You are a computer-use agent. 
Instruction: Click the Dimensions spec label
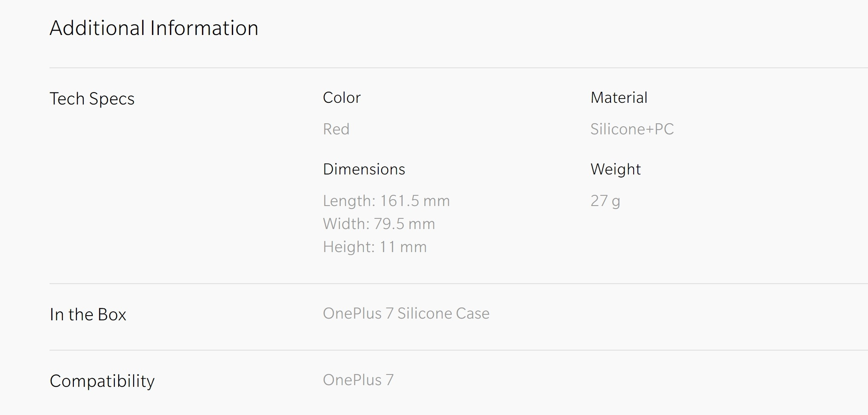[x=364, y=169]
